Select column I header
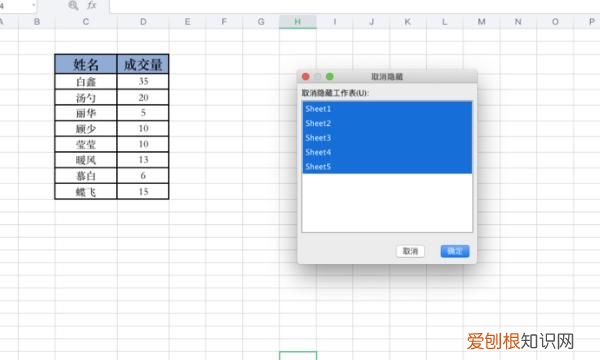Screen dimensions: 600x360 pos(334,22)
